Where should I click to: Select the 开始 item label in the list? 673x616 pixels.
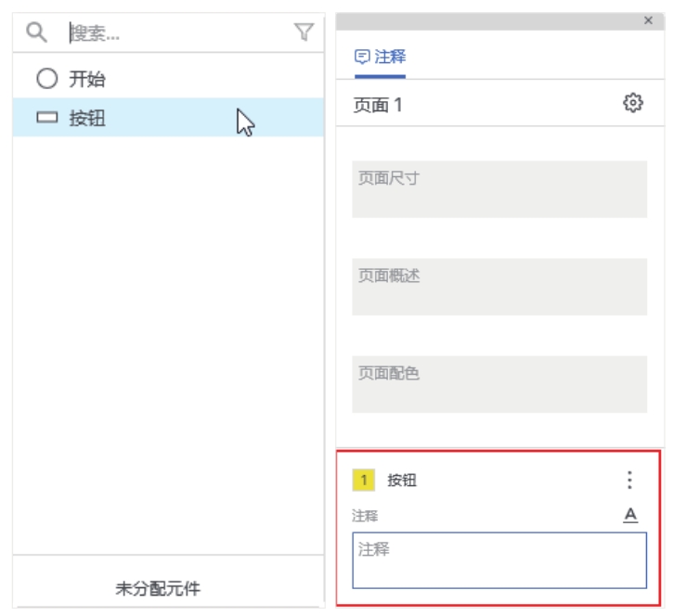point(87,79)
